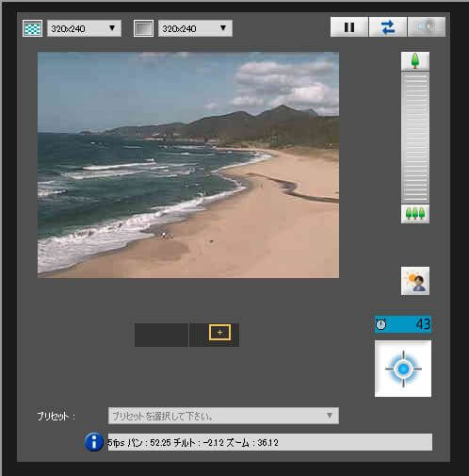Click on the beach video image
The height and width of the screenshot is (476, 469).
[188, 165]
